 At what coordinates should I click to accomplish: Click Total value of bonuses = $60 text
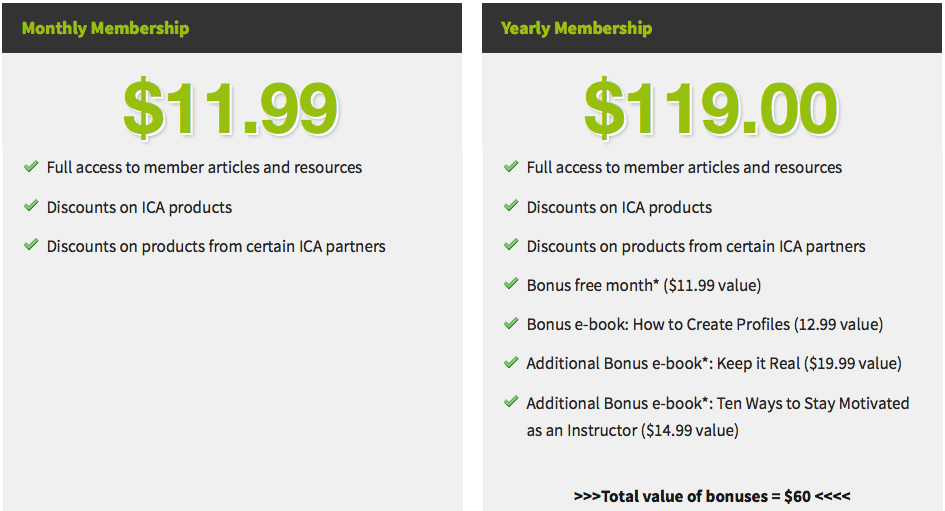[x=712, y=496]
